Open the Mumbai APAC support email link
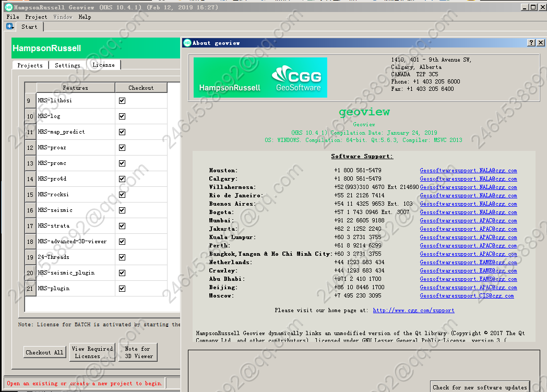 468,220
